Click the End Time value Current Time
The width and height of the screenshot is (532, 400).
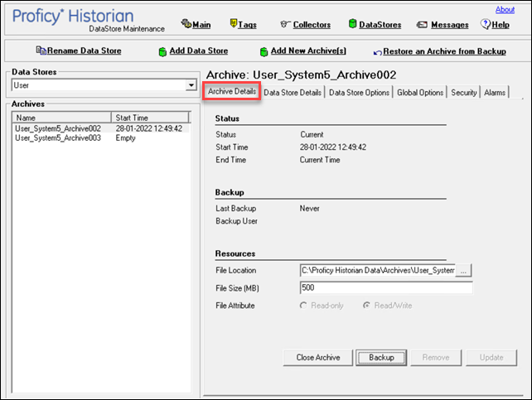(320, 160)
